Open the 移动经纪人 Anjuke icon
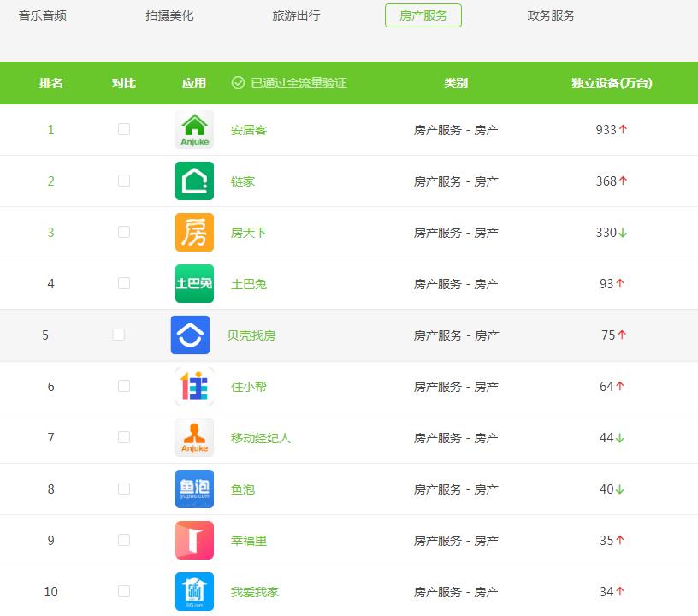The image size is (698, 616). (194, 437)
